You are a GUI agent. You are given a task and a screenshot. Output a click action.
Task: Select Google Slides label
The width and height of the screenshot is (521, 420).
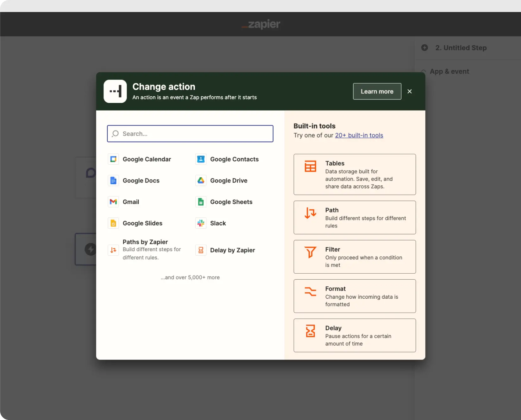click(142, 223)
